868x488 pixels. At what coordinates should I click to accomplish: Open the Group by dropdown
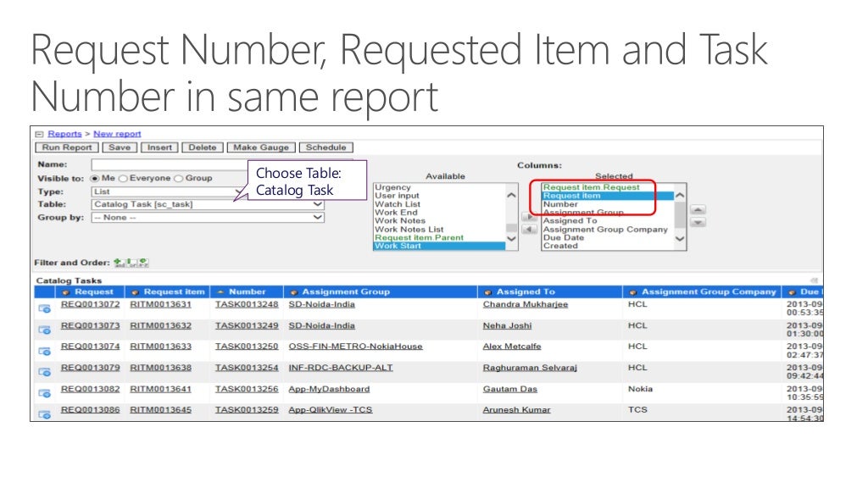click(208, 218)
